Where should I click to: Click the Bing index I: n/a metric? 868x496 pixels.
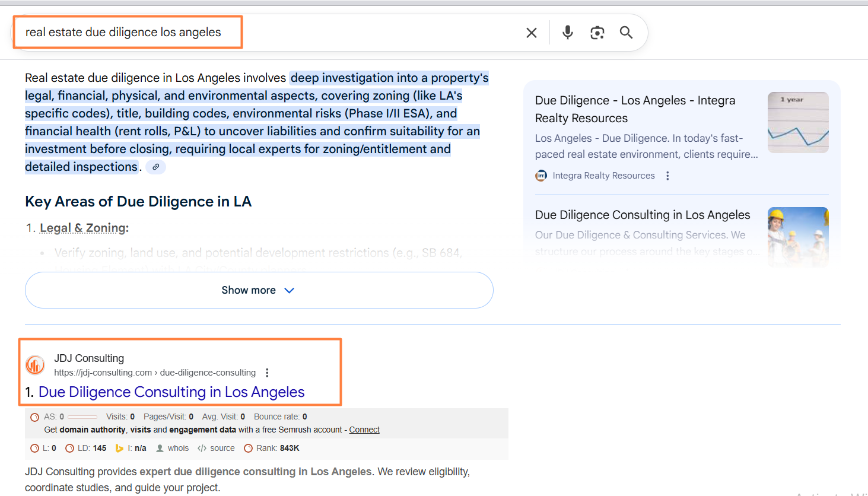131,448
